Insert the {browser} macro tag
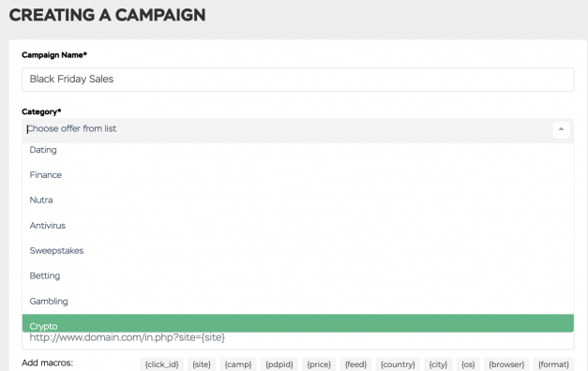 coord(506,364)
